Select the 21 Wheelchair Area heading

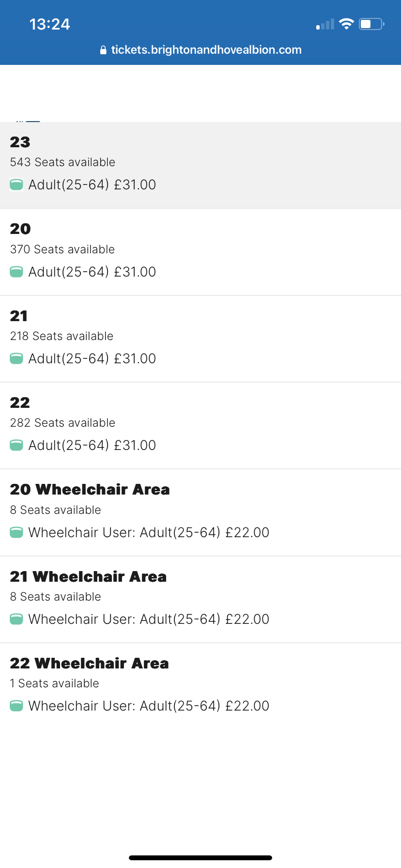[88, 576]
